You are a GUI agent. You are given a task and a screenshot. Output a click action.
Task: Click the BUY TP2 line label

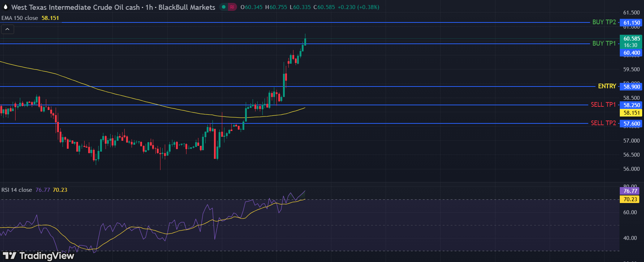point(604,22)
